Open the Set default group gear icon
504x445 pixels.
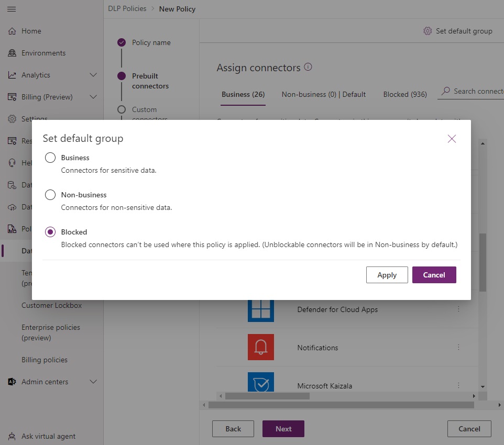426,31
